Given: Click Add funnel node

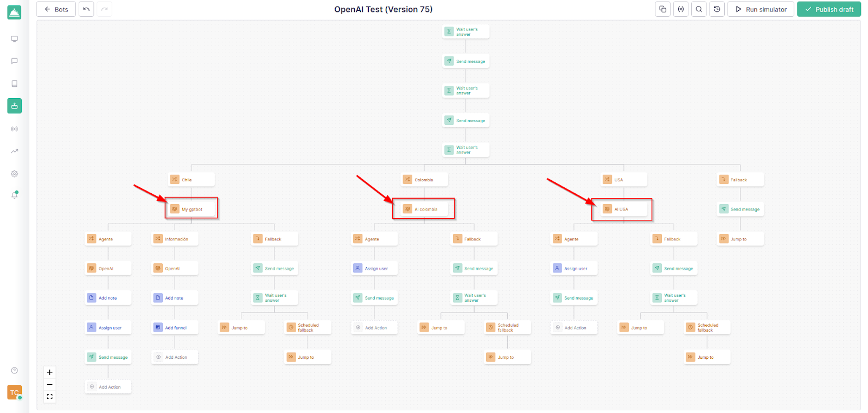Looking at the screenshot, I should click(175, 328).
